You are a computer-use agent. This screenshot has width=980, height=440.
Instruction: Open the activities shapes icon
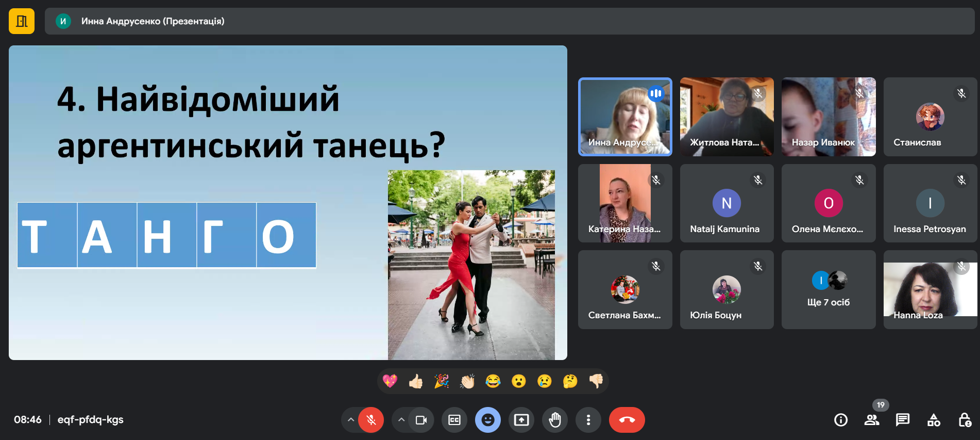934,420
